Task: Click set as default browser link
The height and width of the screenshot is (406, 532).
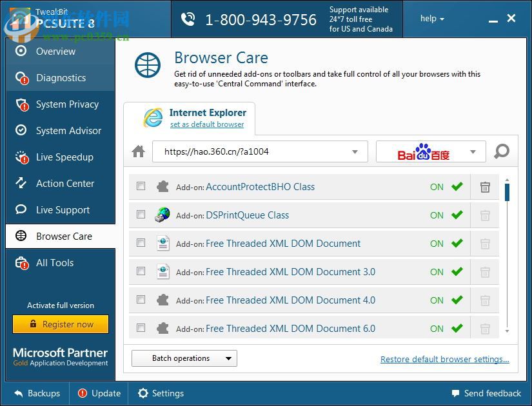Action: coord(207,124)
